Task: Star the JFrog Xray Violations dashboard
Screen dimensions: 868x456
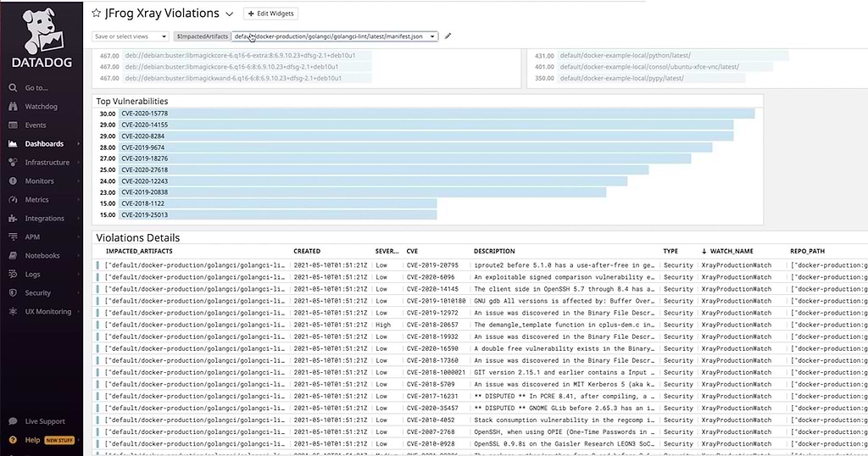Action: click(x=97, y=14)
